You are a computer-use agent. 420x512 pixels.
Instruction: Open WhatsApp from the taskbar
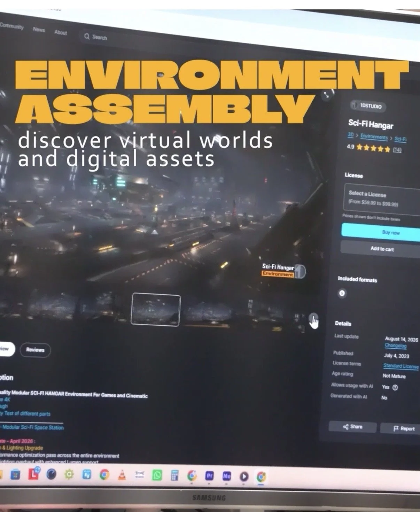(x=157, y=475)
